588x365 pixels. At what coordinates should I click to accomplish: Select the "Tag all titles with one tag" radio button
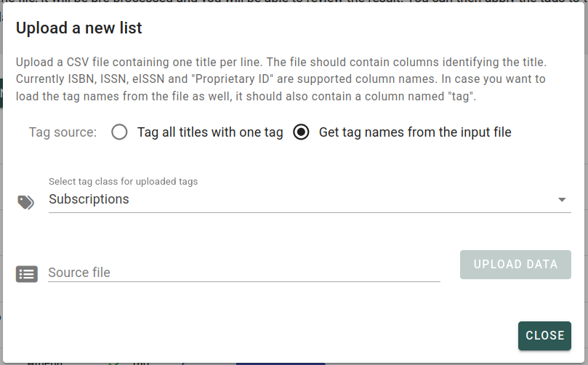click(x=120, y=132)
